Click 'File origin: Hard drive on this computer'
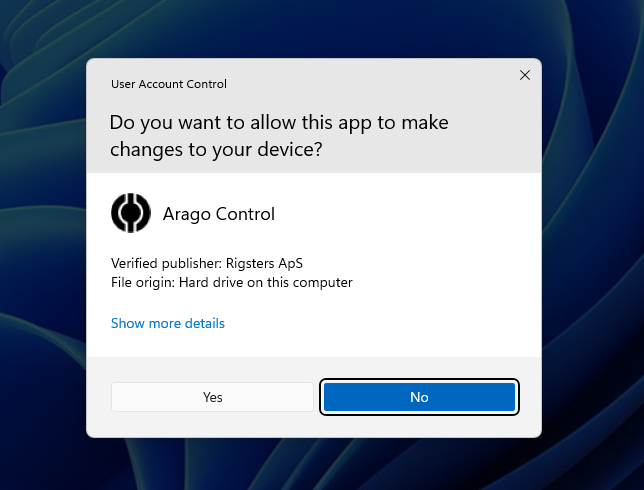 click(x=232, y=282)
